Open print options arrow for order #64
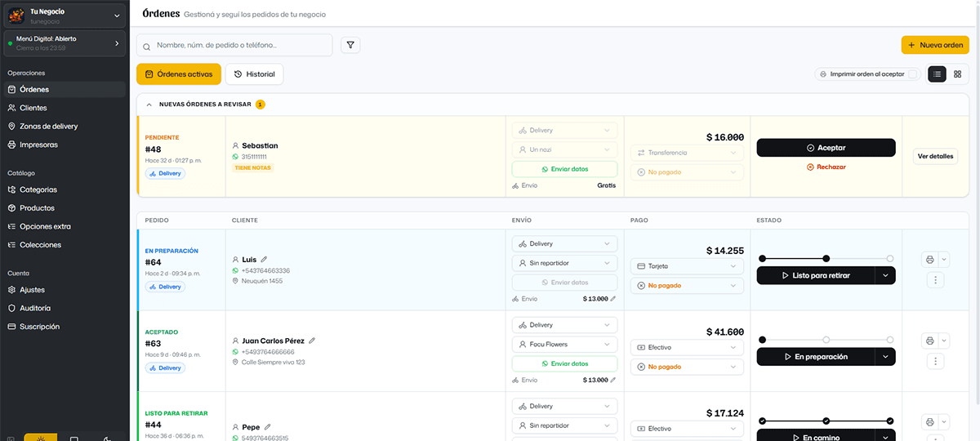Image resolution: width=980 pixels, height=441 pixels. click(944, 260)
